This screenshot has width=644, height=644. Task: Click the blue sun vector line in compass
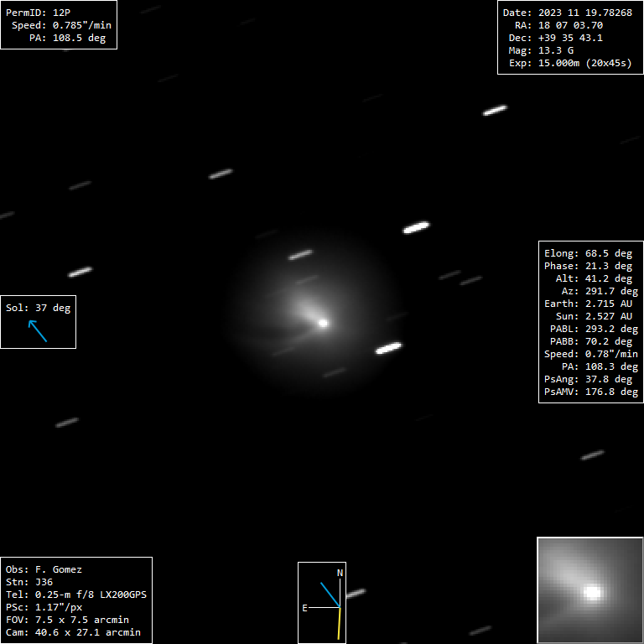330,595
